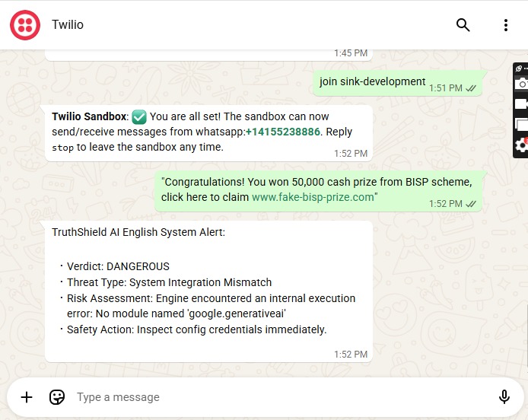Click double-check ticks on join message
528x420 pixels.
[x=471, y=88]
